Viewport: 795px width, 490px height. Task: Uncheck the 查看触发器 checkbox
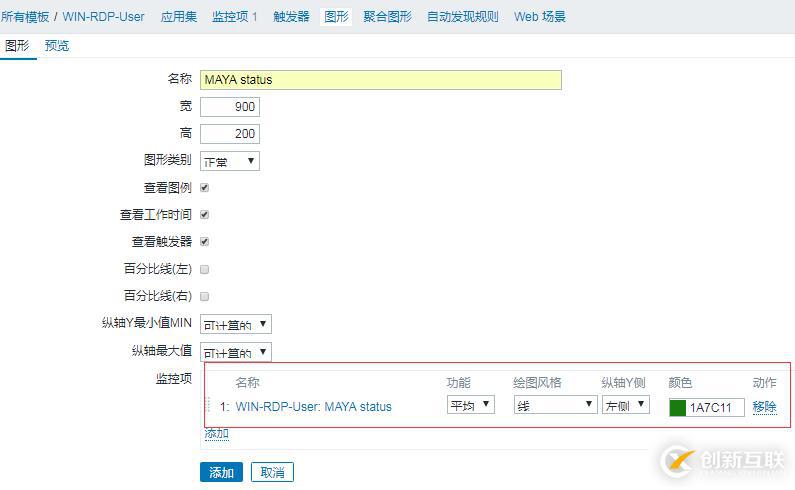click(205, 242)
